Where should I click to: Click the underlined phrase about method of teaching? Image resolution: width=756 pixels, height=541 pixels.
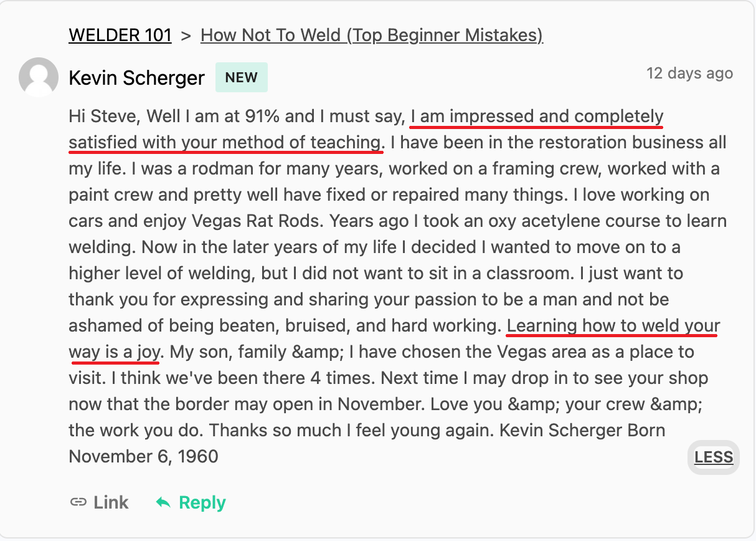point(366,130)
